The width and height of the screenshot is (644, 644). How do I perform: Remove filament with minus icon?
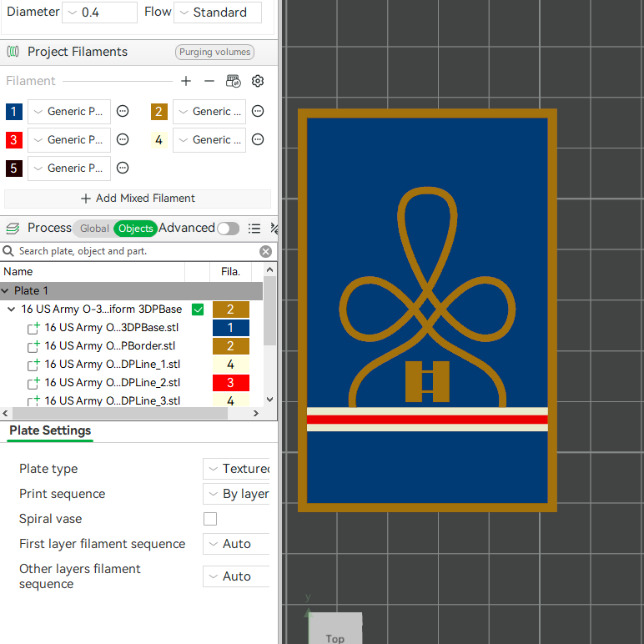209,81
